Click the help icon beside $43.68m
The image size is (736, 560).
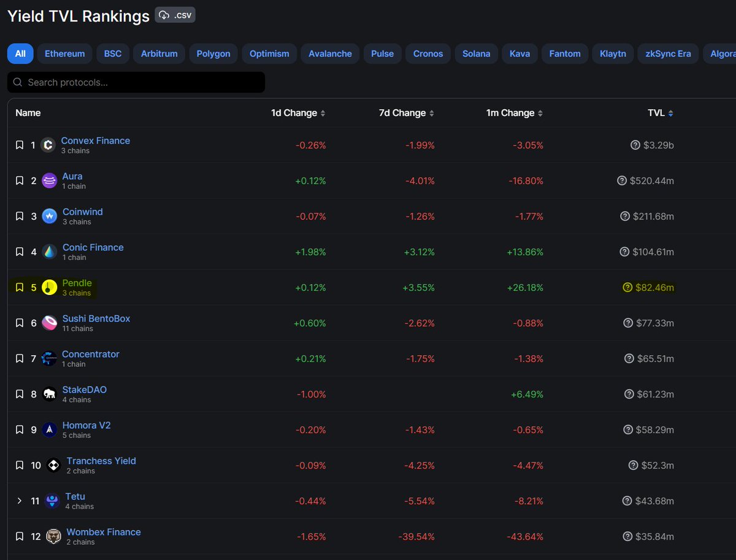[x=627, y=501]
